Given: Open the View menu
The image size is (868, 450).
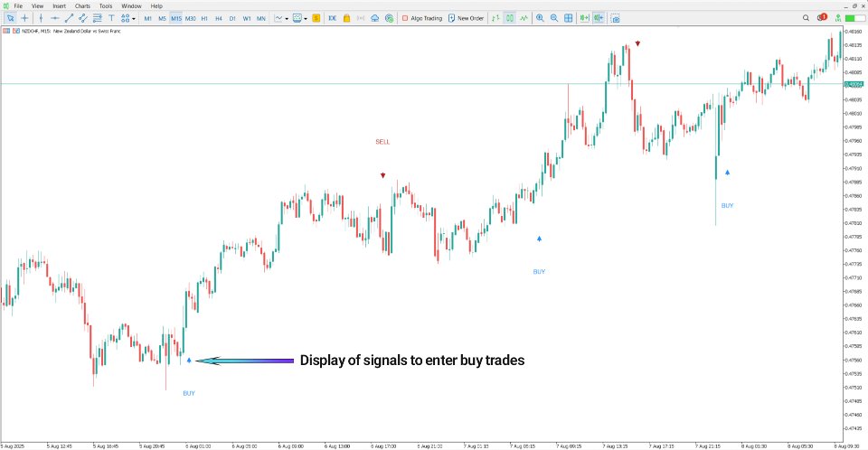Looking at the screenshot, I should [37, 6].
